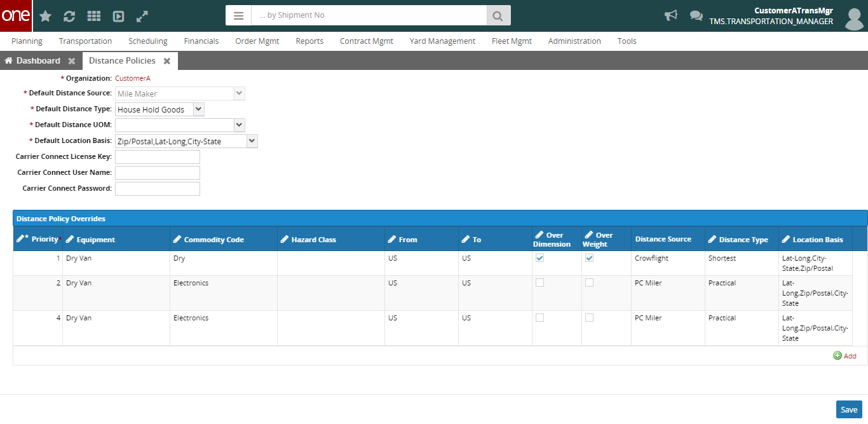Open favorites star icon
Image resolution: width=868 pixels, height=424 pixels.
45,16
